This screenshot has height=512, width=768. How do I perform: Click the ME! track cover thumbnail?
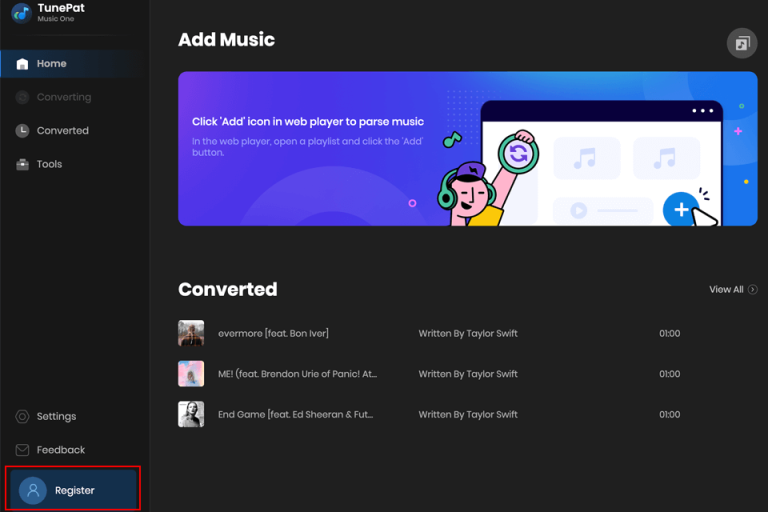191,374
